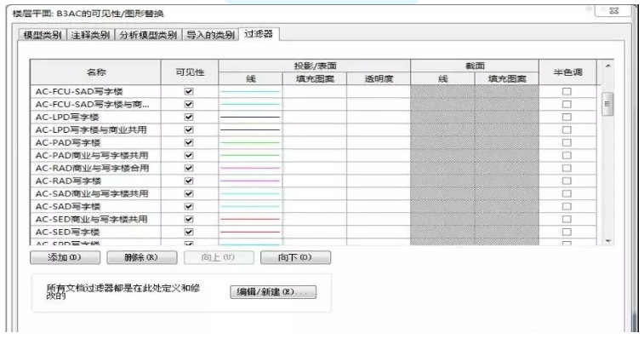
Task: Toggle visibility of AC-SED写字楼
Action: point(189,232)
